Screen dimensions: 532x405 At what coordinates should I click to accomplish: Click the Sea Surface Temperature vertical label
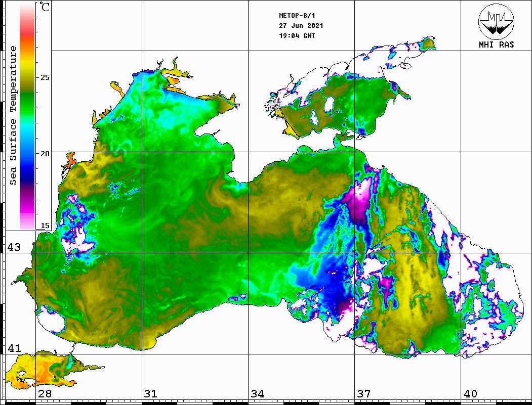(13, 115)
